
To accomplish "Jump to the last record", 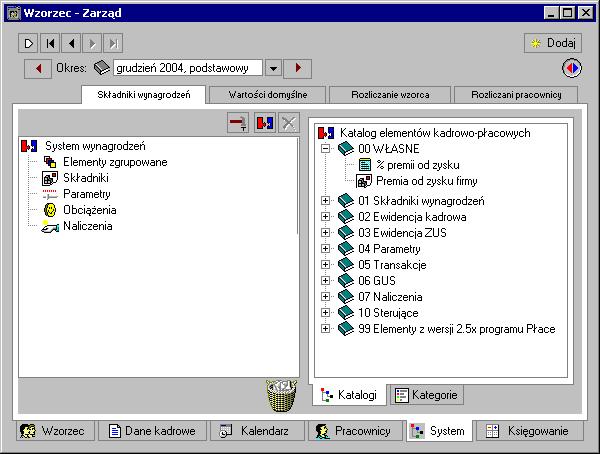I will 113,43.
